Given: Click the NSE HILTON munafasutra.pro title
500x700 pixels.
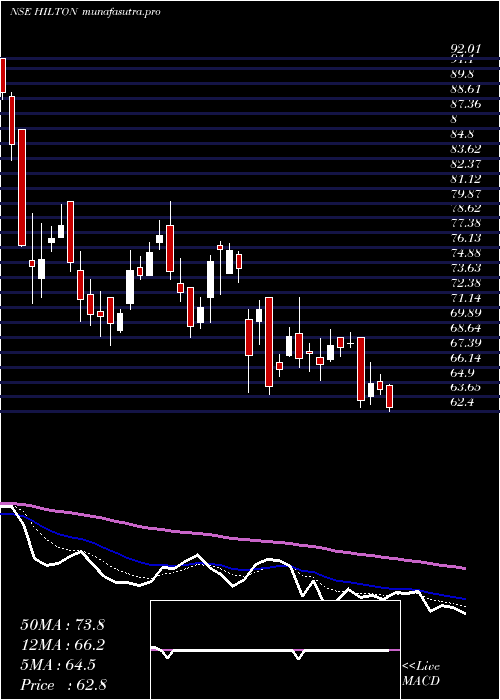Looking at the screenshot, I should click(85, 12).
